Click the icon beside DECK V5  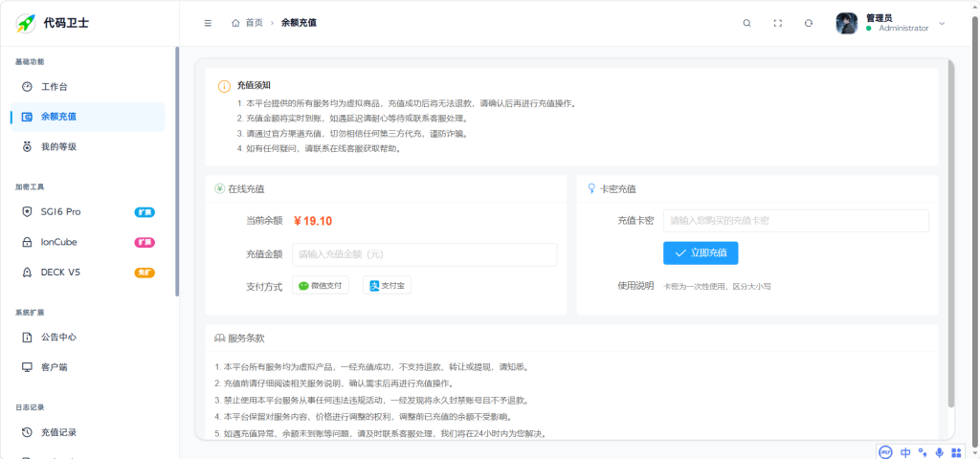coord(27,273)
